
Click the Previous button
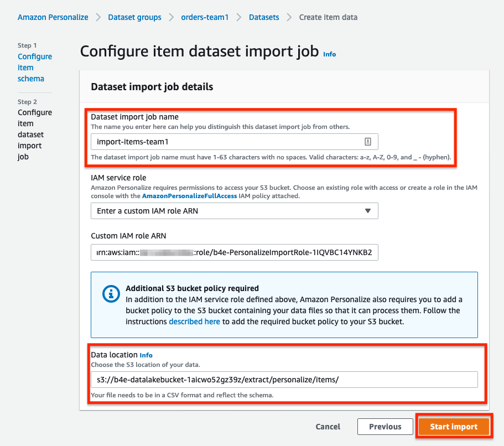point(385,427)
